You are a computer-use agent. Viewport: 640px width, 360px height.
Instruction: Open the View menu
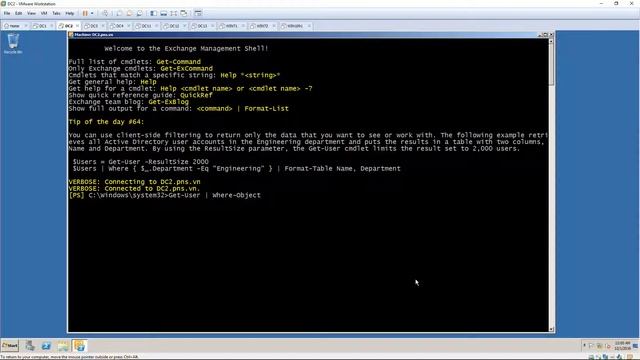(31, 13)
